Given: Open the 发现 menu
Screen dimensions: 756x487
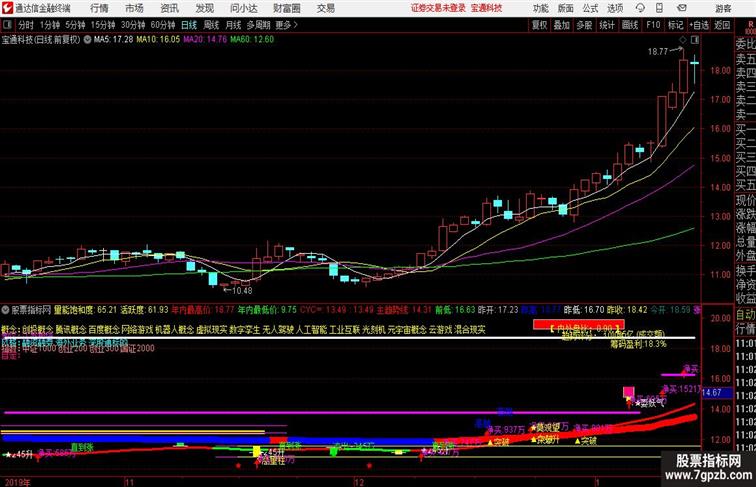Looking at the screenshot, I should pyautogui.click(x=204, y=8).
